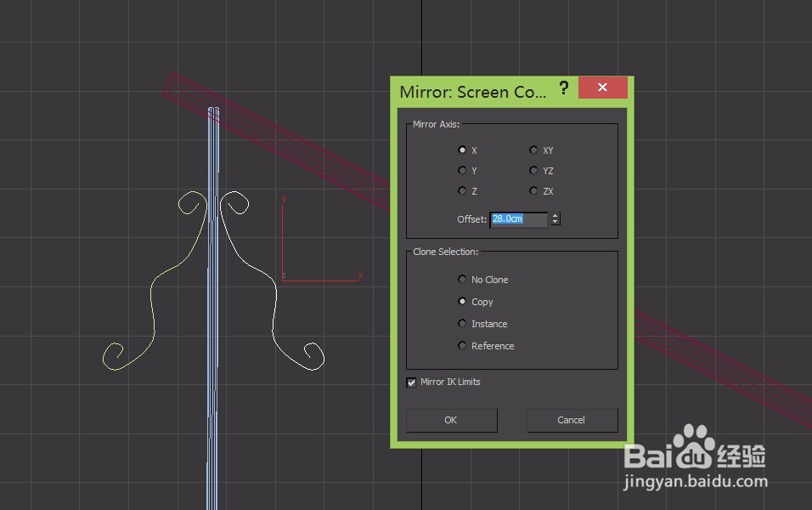Open help with question mark icon
The image size is (812, 510).
(564, 88)
